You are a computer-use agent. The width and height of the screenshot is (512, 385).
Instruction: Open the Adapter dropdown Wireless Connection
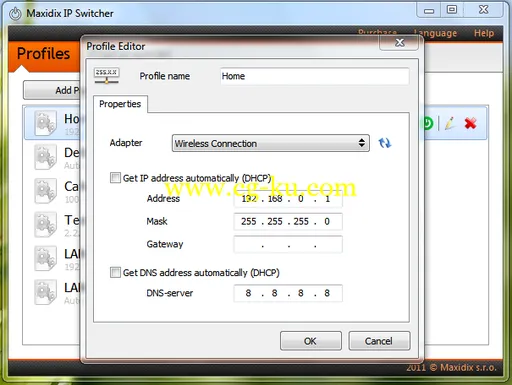coord(271,143)
